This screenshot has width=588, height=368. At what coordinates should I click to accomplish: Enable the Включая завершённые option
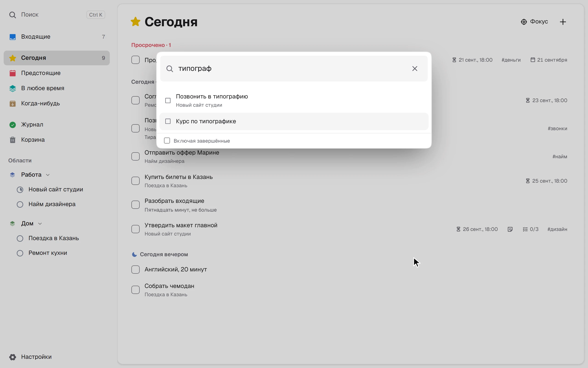[167, 141]
